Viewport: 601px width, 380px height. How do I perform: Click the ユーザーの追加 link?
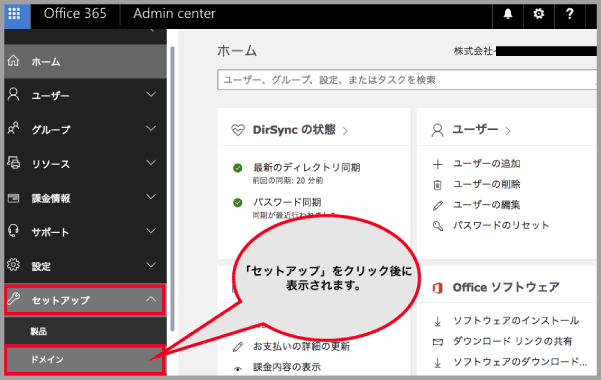[486, 164]
